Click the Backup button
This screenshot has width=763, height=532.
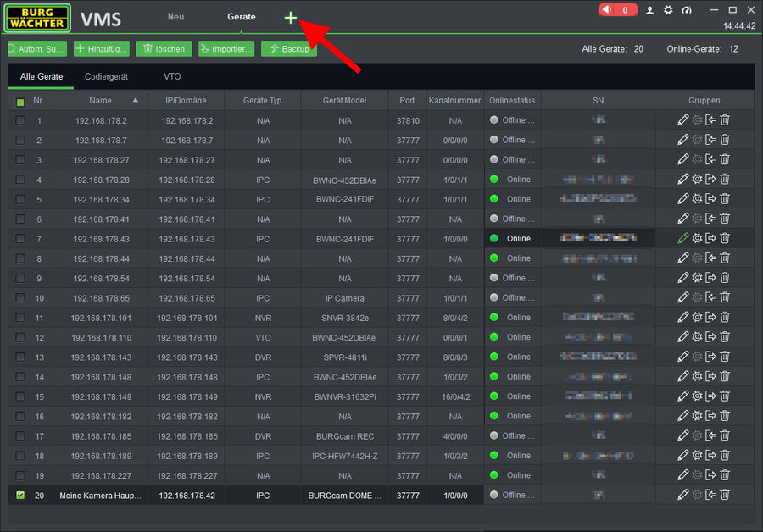click(x=288, y=49)
